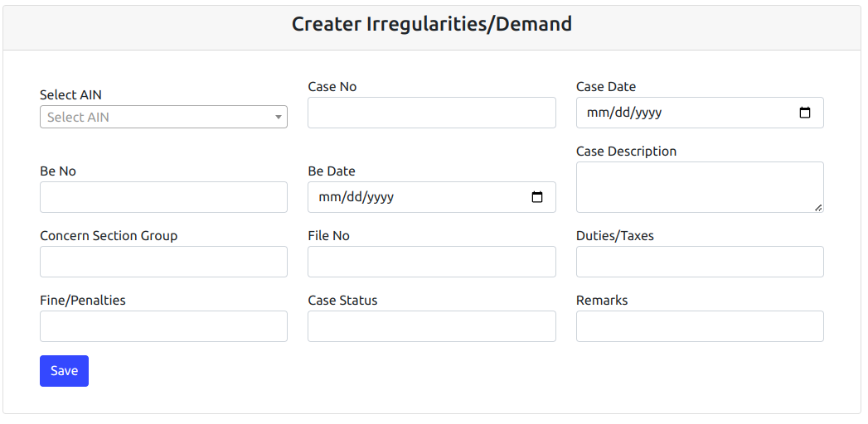Click the Fine/Penalties text field
The height and width of the screenshot is (424, 868).
(164, 326)
